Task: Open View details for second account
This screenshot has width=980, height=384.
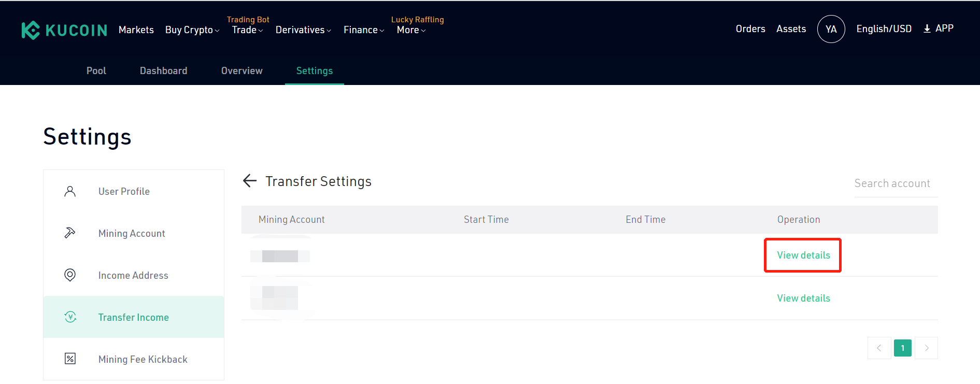Action: click(x=803, y=298)
